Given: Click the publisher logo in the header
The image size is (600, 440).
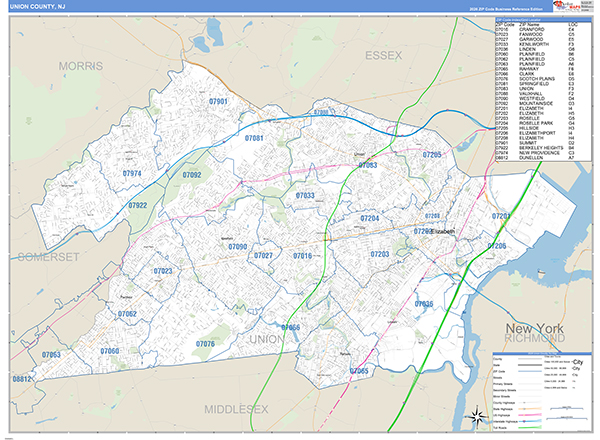Looking at the screenshot, I should coord(566,6).
